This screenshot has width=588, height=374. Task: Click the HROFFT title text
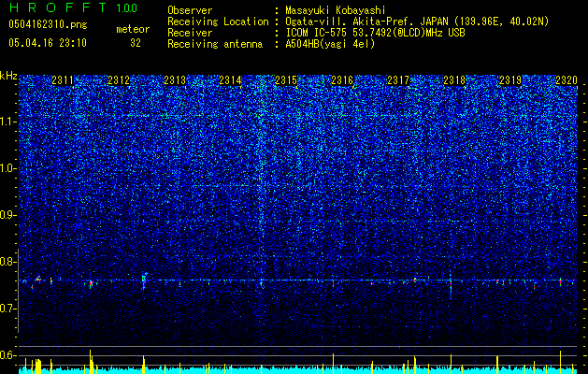[58, 7]
